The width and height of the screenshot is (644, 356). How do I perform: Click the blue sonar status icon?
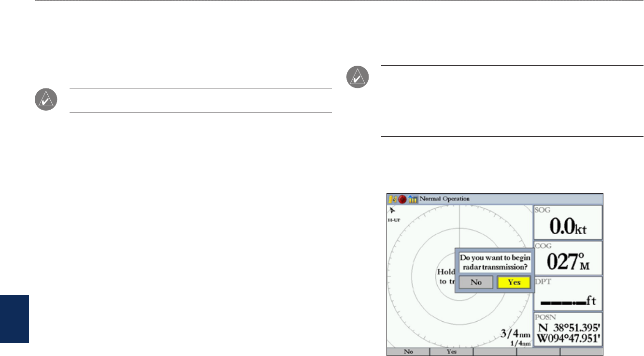(412, 199)
